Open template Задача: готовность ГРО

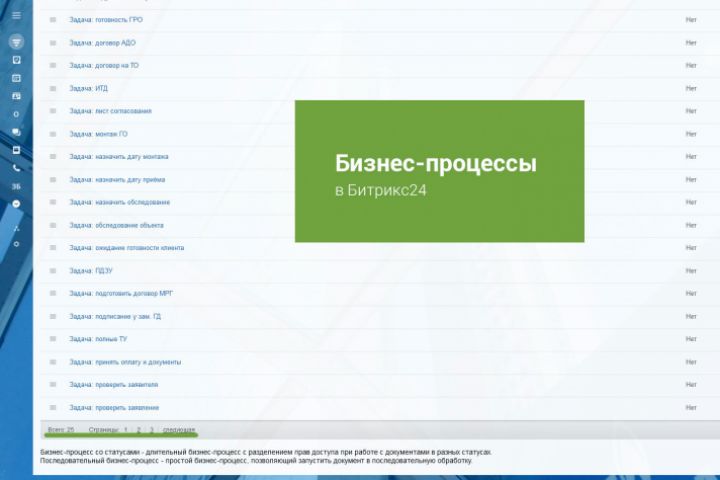(x=106, y=20)
